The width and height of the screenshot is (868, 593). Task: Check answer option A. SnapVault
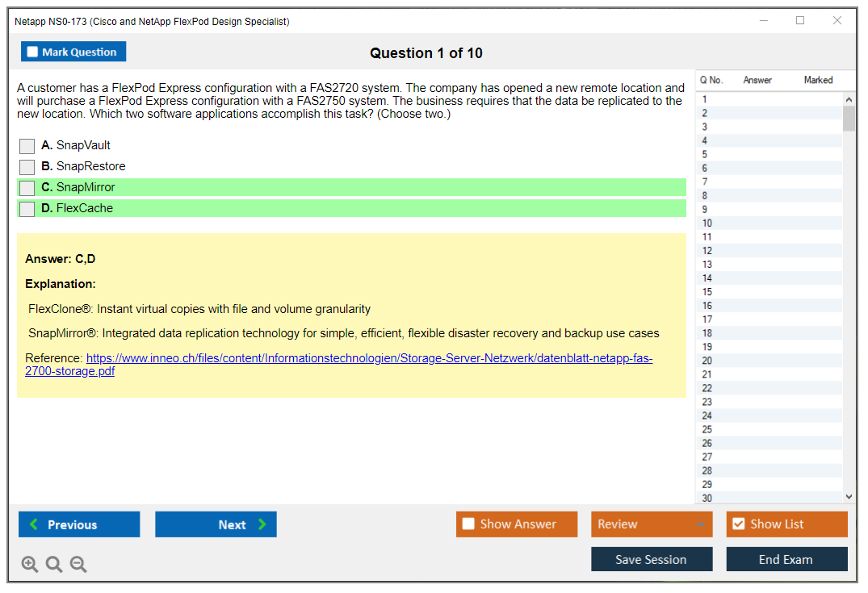coord(27,146)
